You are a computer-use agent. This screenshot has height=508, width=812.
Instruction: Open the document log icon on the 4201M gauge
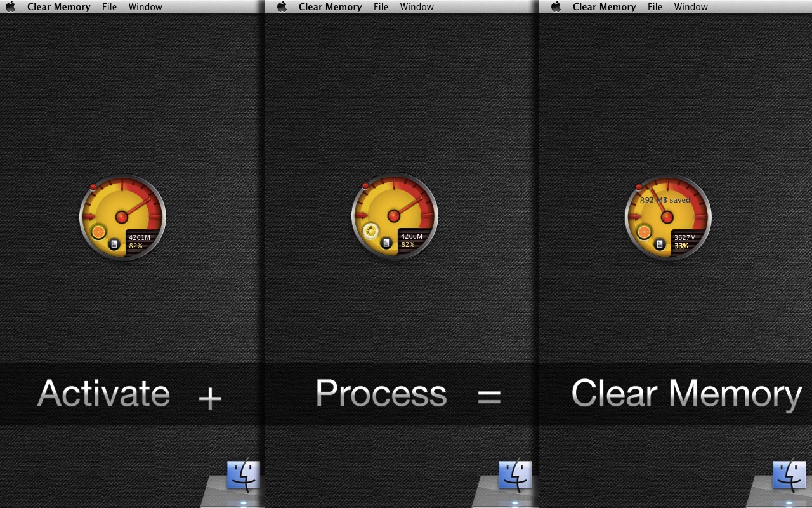(x=114, y=244)
